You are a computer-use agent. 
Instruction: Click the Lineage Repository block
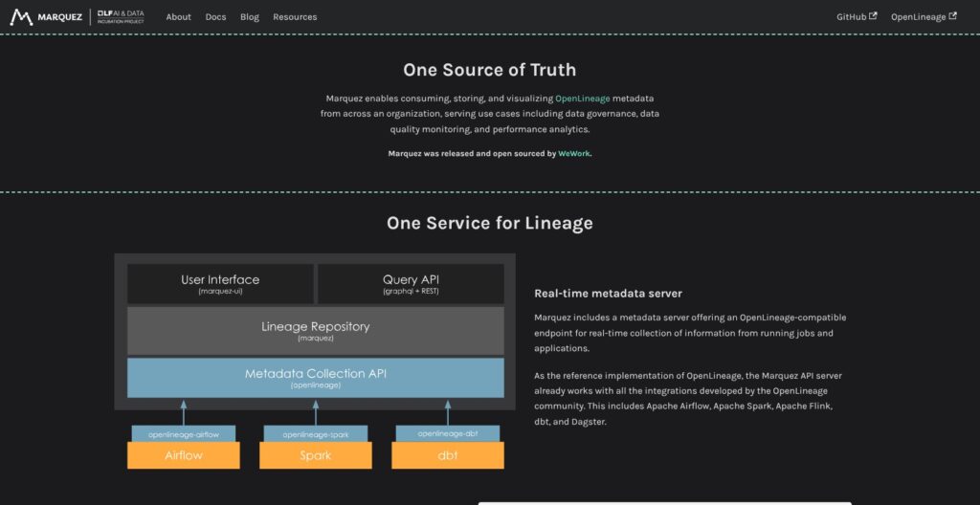316,331
